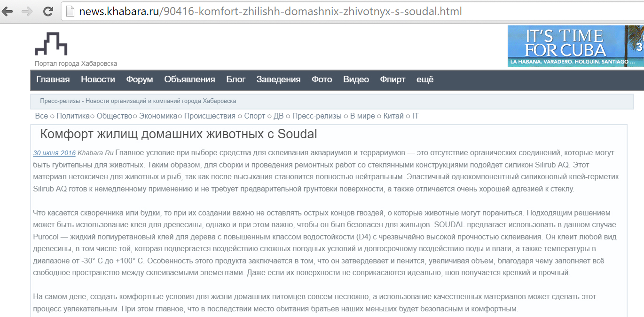Click the Khabara.Ru source label

point(95,153)
